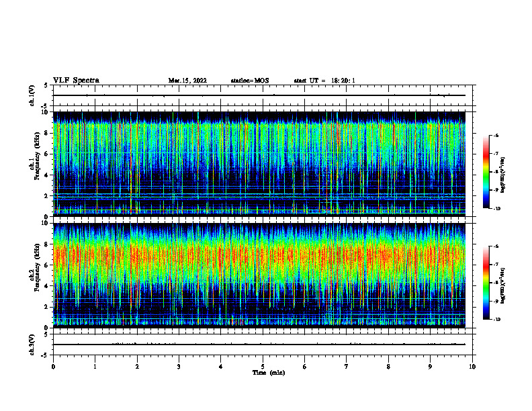Screen dimensions: 532x411
Task: Click the ch.1(V) axis "-5" tick label
Action: click(45, 106)
